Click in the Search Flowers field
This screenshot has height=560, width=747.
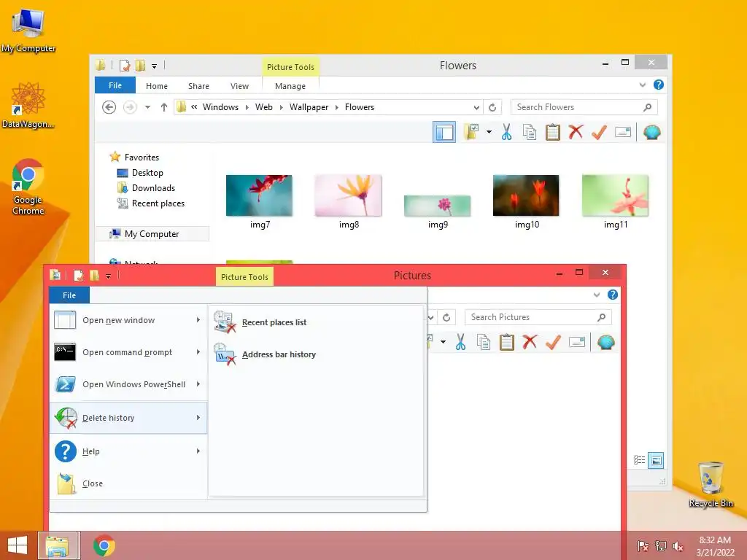(584, 107)
